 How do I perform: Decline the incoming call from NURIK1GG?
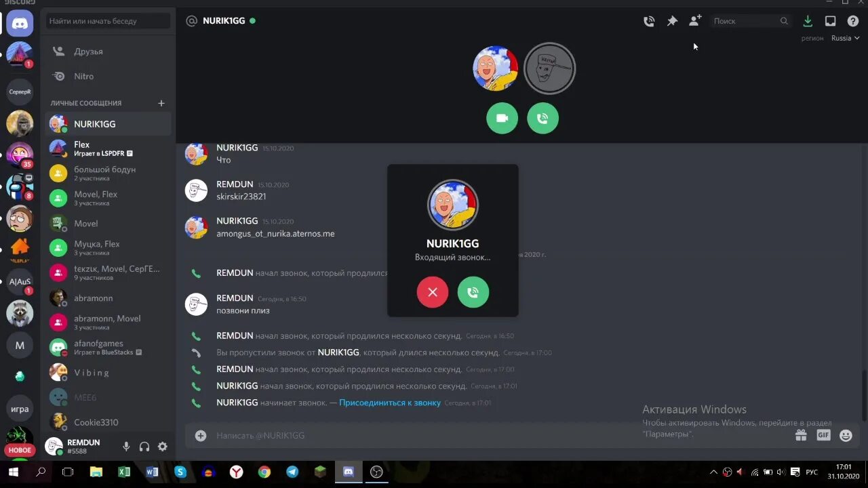click(x=433, y=292)
